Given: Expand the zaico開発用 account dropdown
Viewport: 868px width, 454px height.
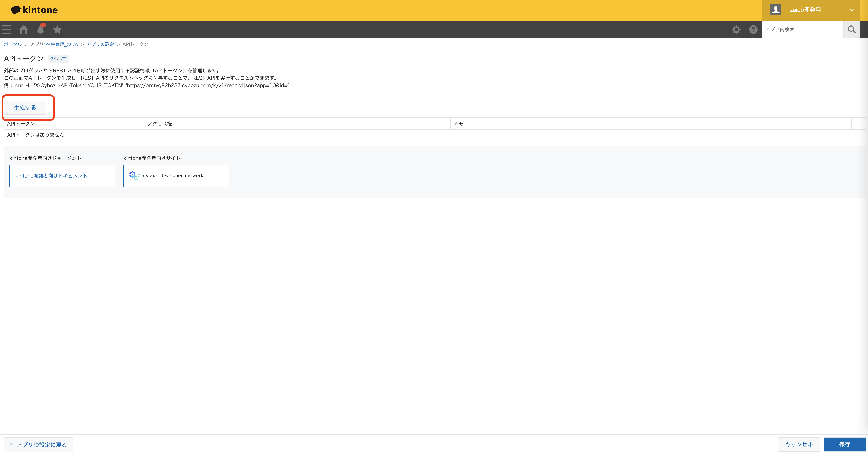Looking at the screenshot, I should [811, 10].
